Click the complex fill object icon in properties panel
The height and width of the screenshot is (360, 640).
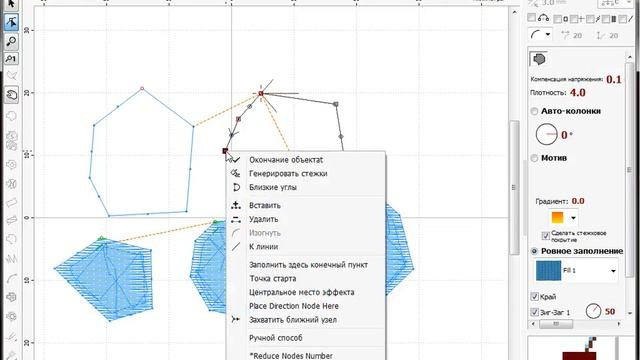539,59
